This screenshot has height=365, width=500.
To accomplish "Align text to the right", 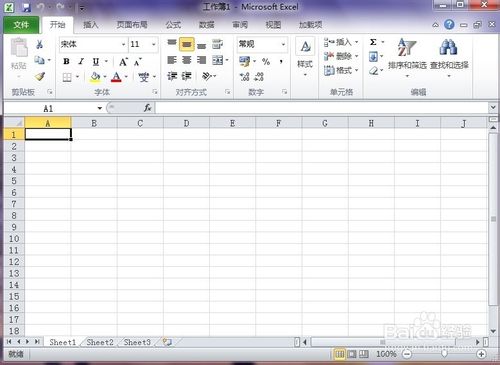I will coord(201,60).
